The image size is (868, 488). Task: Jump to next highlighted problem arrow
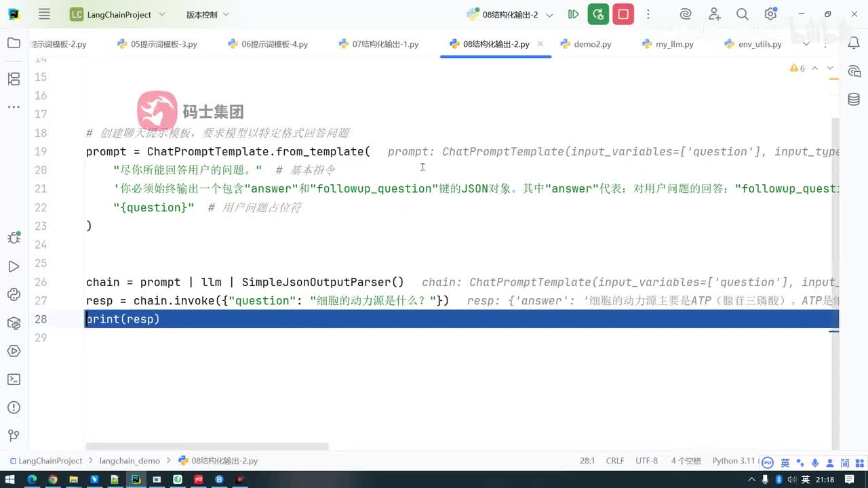tap(831, 68)
